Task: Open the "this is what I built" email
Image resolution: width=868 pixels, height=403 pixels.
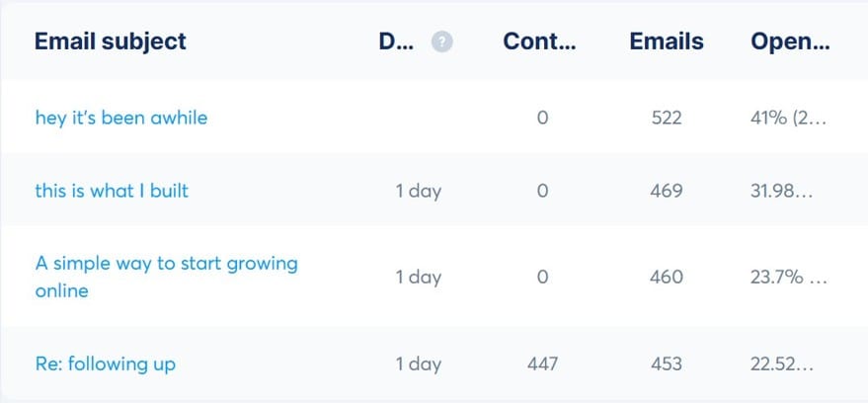Action: [112, 191]
